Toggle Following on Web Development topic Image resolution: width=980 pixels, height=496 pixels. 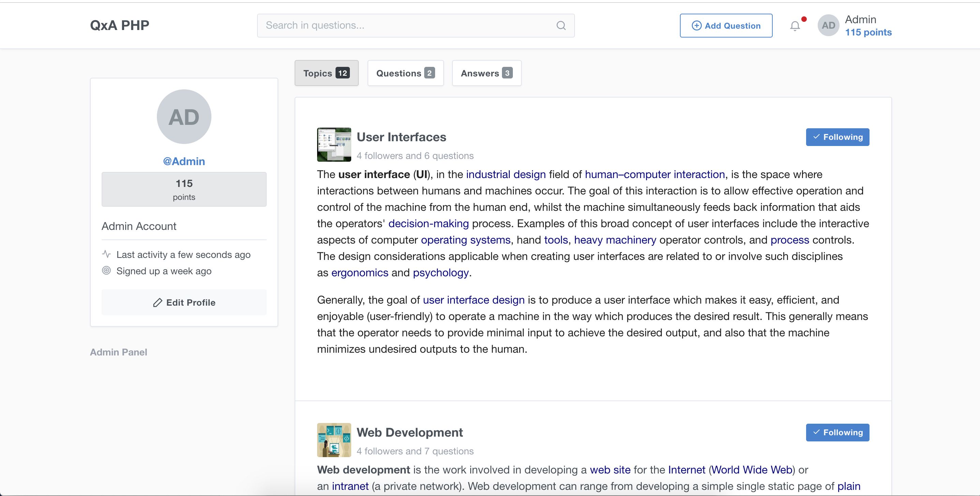(837, 433)
